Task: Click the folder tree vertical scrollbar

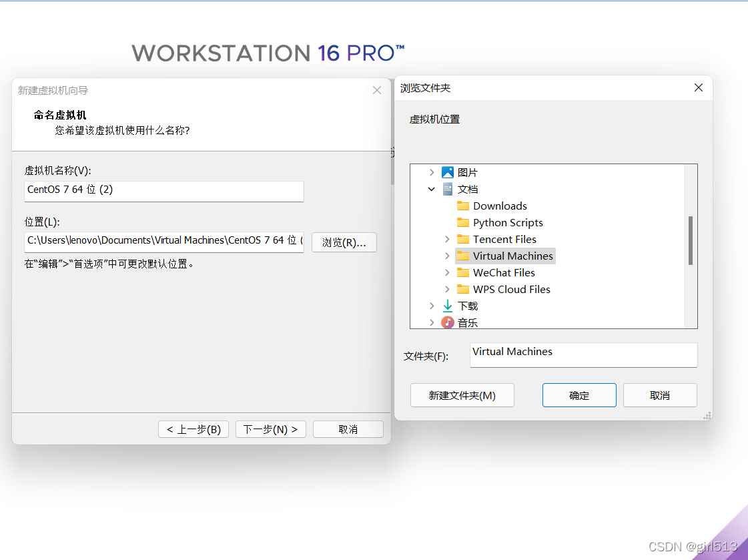Action: pos(690,241)
